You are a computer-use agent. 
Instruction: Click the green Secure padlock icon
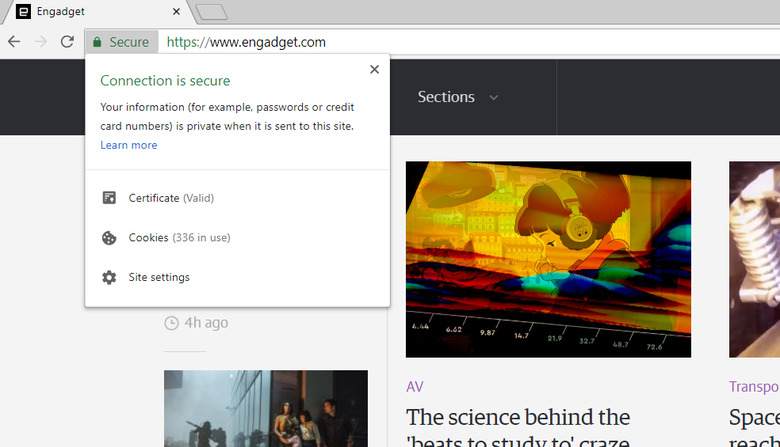coord(97,42)
